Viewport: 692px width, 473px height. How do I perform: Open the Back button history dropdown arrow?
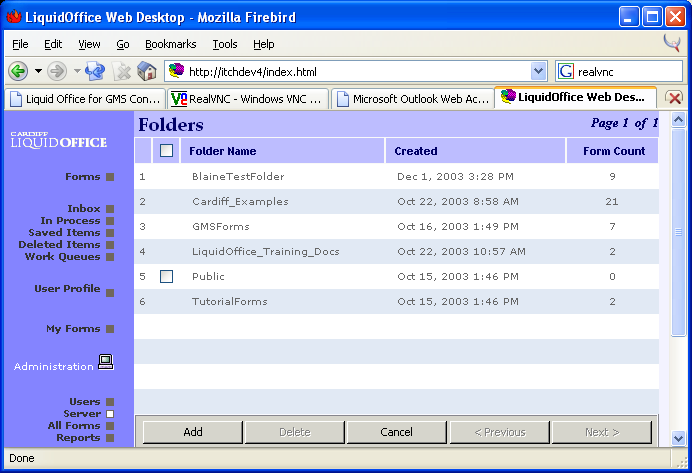[x=38, y=71]
